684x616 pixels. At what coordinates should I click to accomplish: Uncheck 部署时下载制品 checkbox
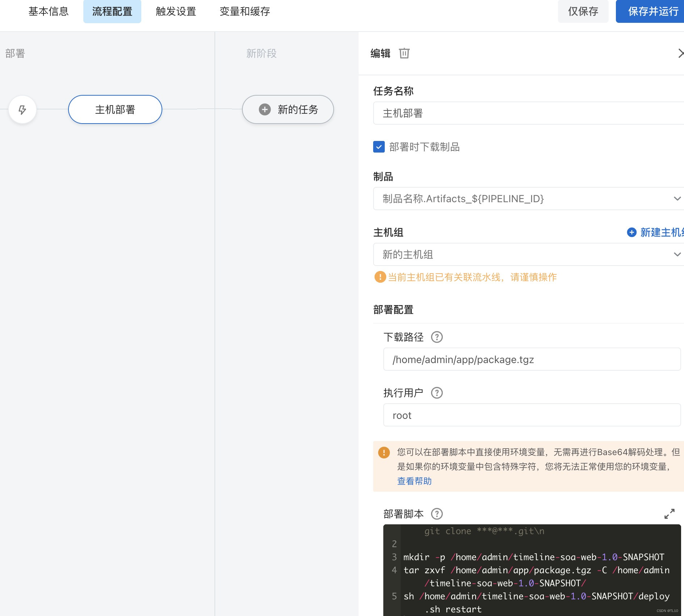[x=379, y=147]
